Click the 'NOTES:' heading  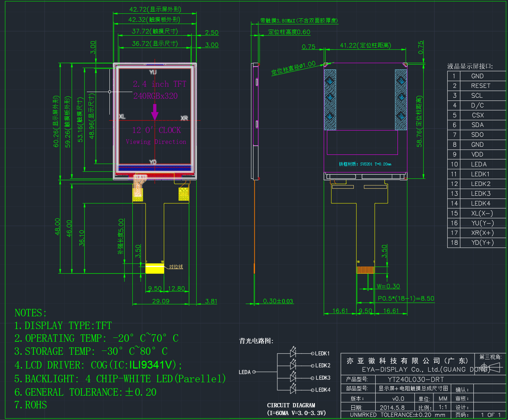coord(30,313)
